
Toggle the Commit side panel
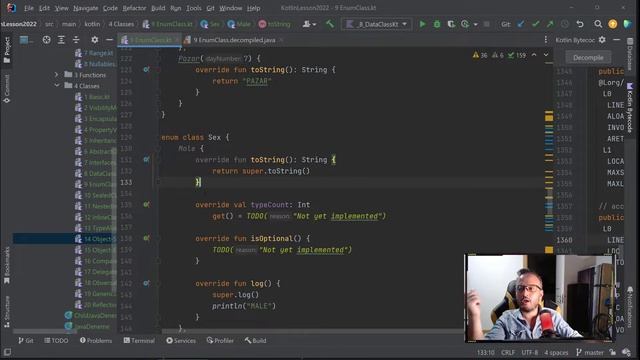(x=7, y=89)
